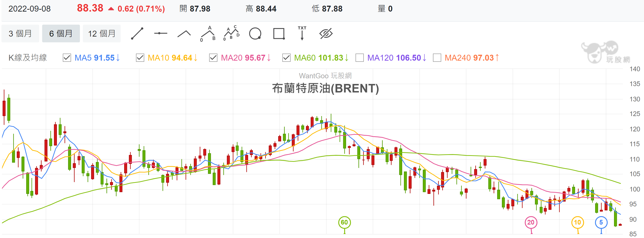Click the opening price 87.98
This screenshot has height=238, width=644.
tap(200, 9)
